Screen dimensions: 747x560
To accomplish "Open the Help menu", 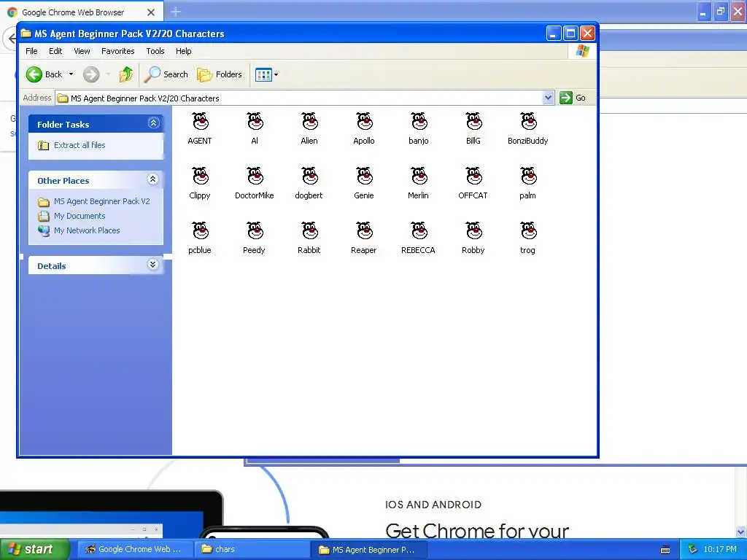I will point(183,51).
